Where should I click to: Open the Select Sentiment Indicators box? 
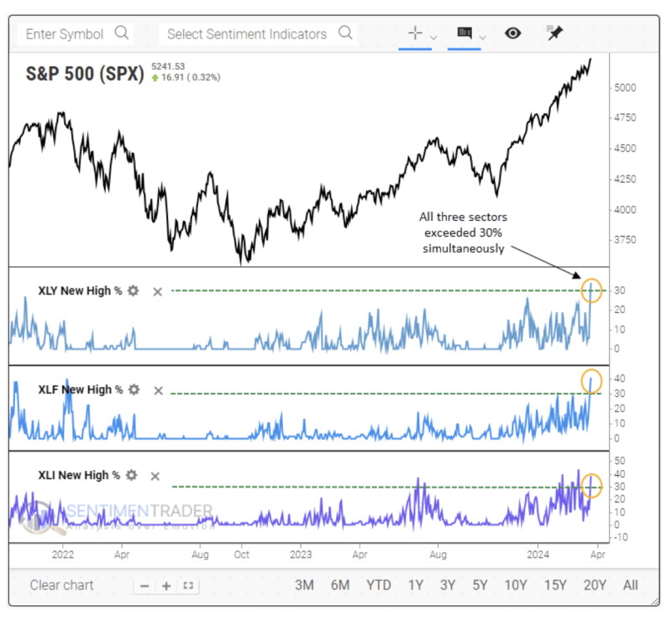(x=247, y=34)
